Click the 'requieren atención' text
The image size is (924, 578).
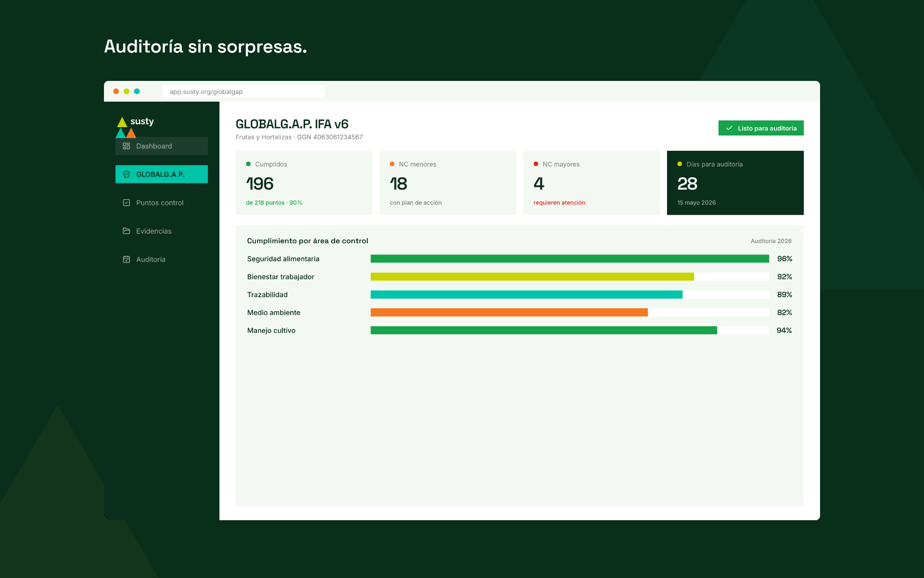point(559,203)
